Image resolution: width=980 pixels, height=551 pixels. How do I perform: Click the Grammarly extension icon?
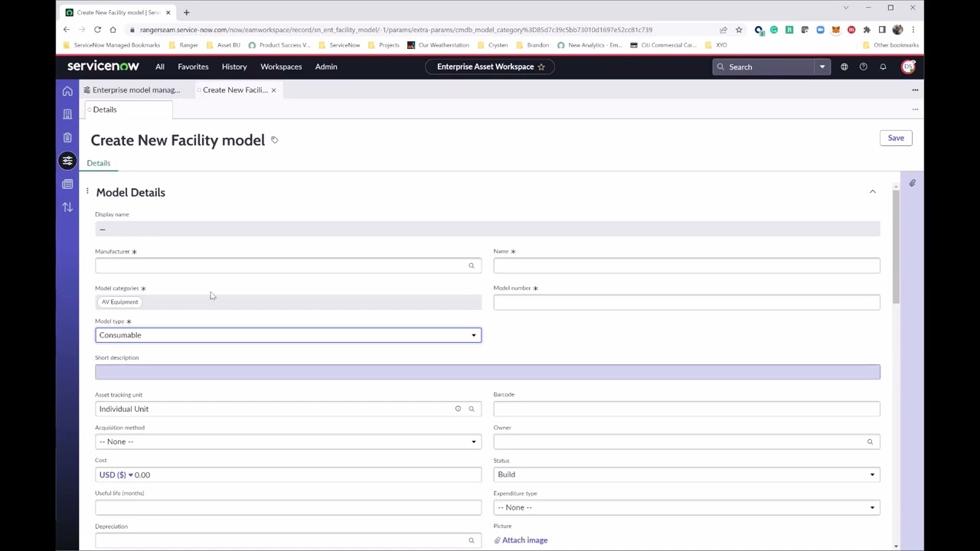coord(774,30)
